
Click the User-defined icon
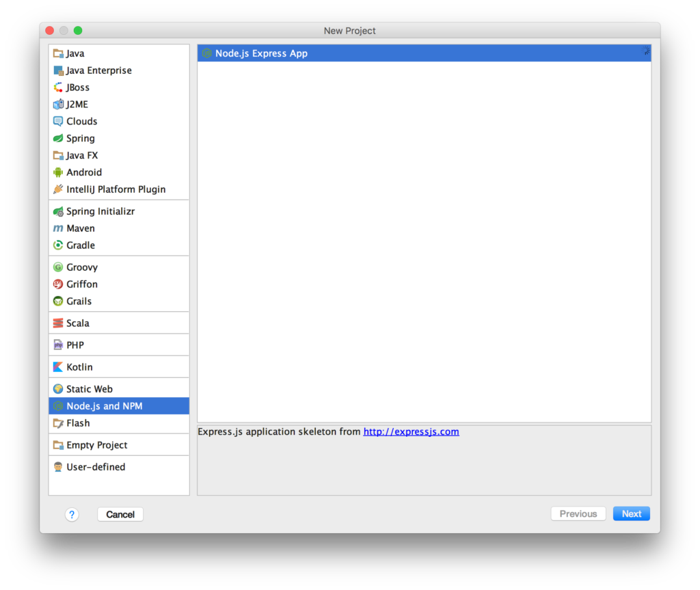coord(58,467)
